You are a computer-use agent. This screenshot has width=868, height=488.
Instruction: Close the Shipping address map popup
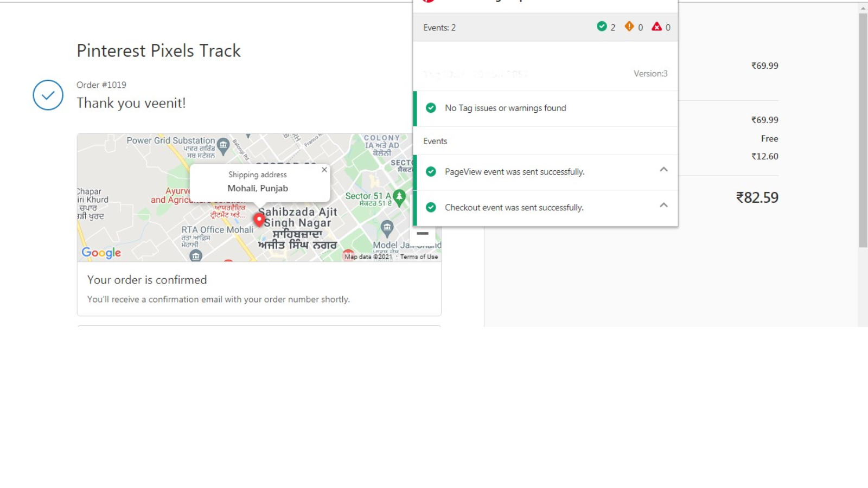[324, 170]
